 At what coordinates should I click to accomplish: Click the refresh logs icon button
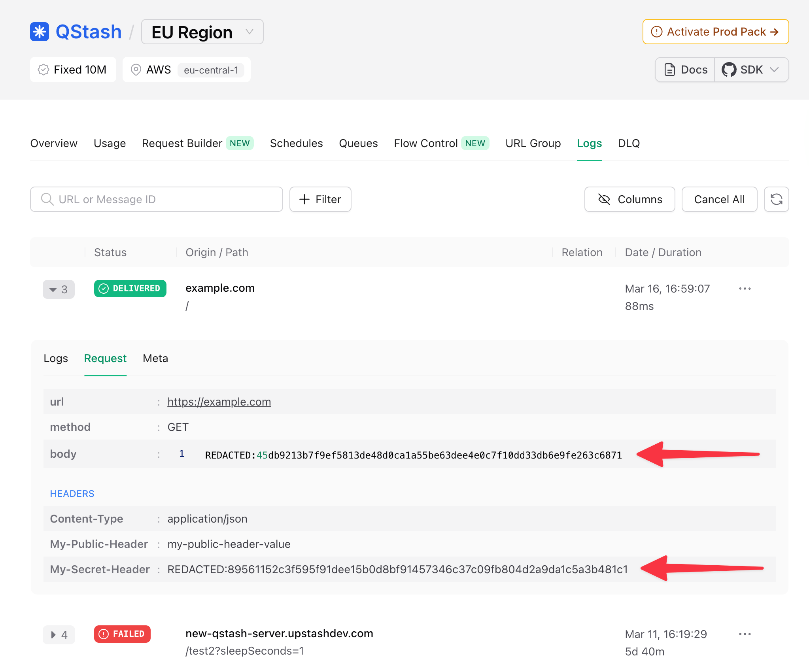(x=776, y=199)
